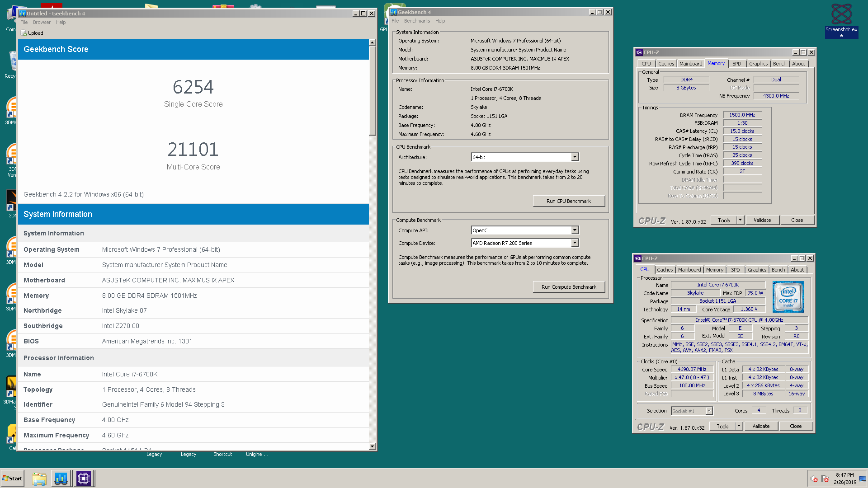868x488 pixels.
Task: Click the upper CPU-Z window title icon
Action: [639, 52]
